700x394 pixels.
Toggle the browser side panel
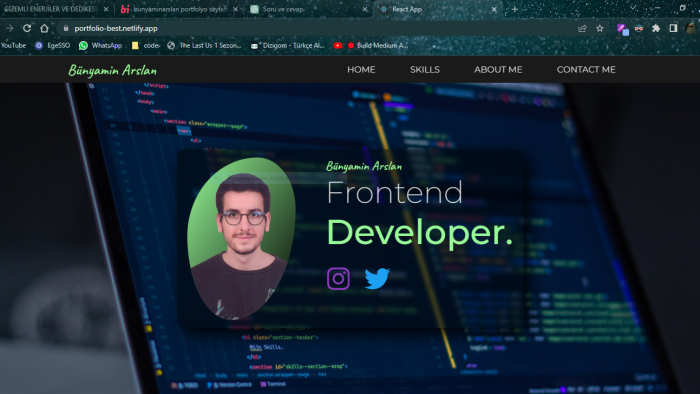pos(673,28)
